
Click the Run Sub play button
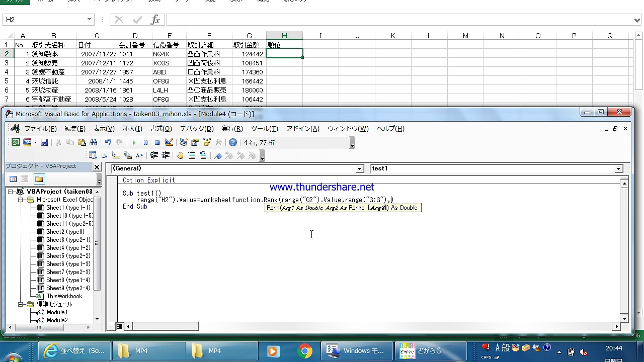[134, 143]
